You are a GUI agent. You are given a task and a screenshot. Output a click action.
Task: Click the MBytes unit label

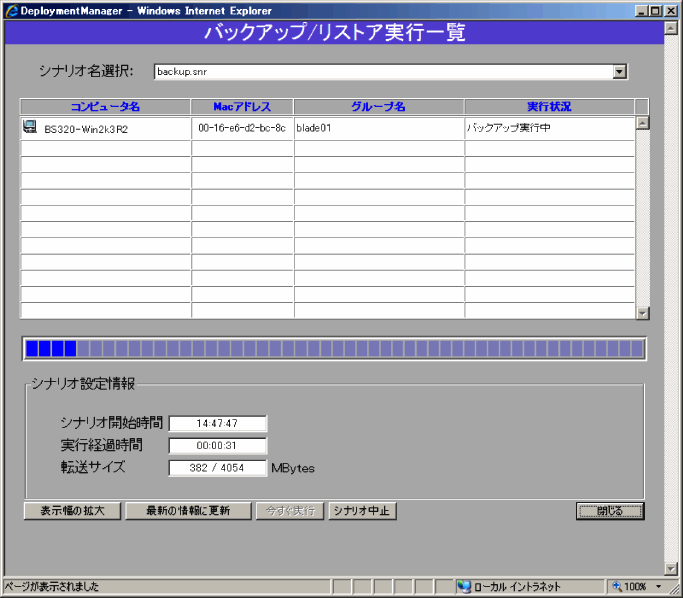pyautogui.click(x=293, y=468)
